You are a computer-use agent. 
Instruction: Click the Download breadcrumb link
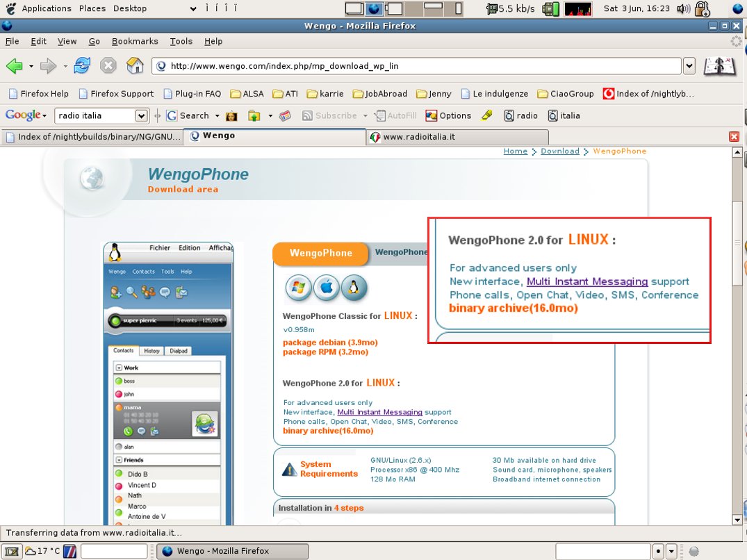(560, 151)
